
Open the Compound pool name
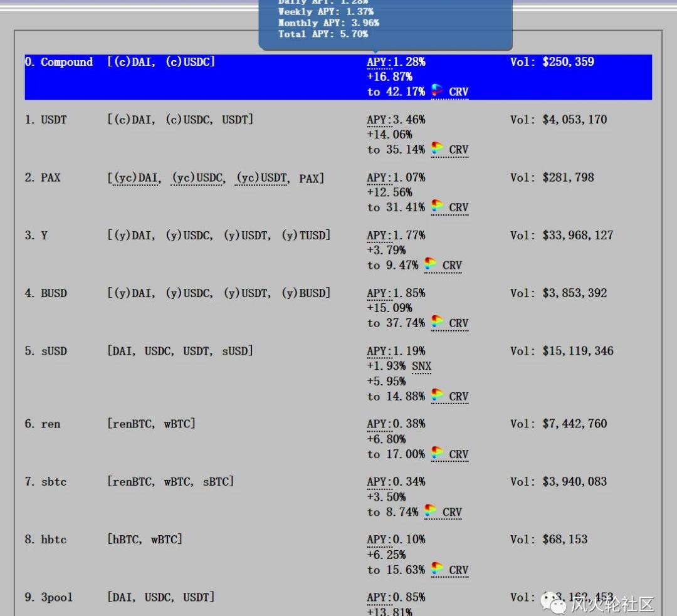(67, 62)
